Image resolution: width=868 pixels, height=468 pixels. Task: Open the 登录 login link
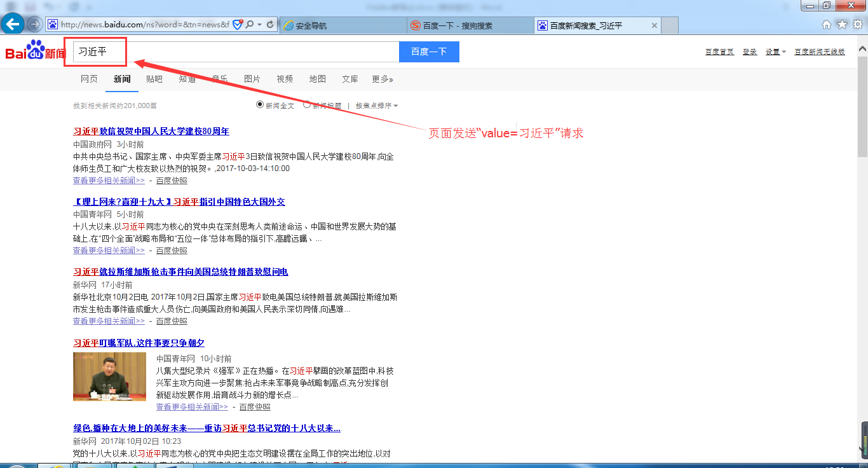click(x=750, y=52)
